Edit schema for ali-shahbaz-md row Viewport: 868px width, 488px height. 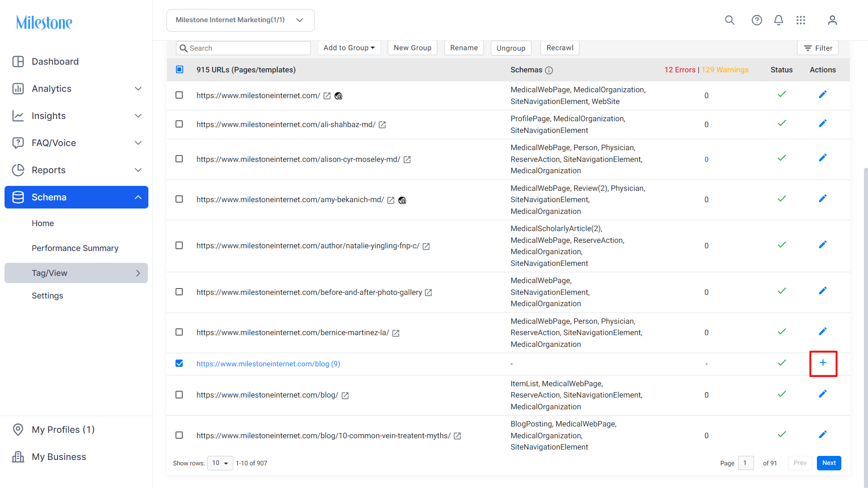point(823,123)
